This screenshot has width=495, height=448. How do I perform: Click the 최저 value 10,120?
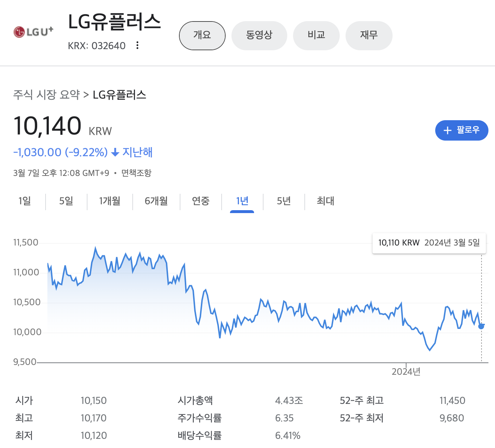point(94,436)
